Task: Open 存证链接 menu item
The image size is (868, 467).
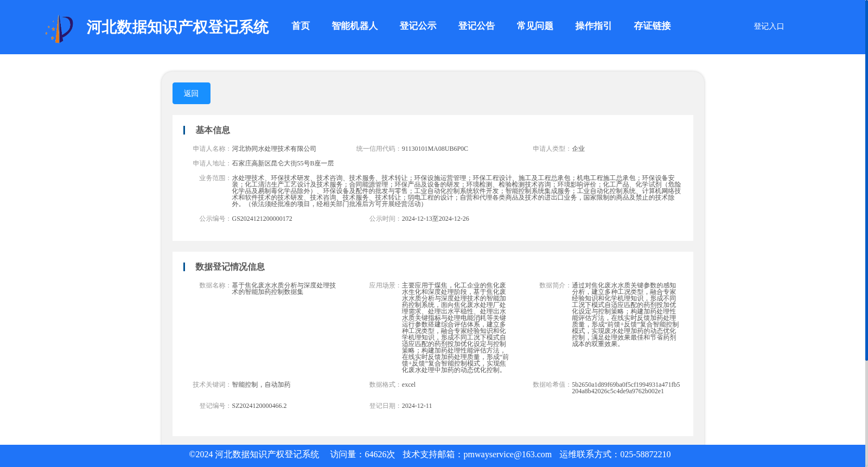Action: tap(652, 26)
